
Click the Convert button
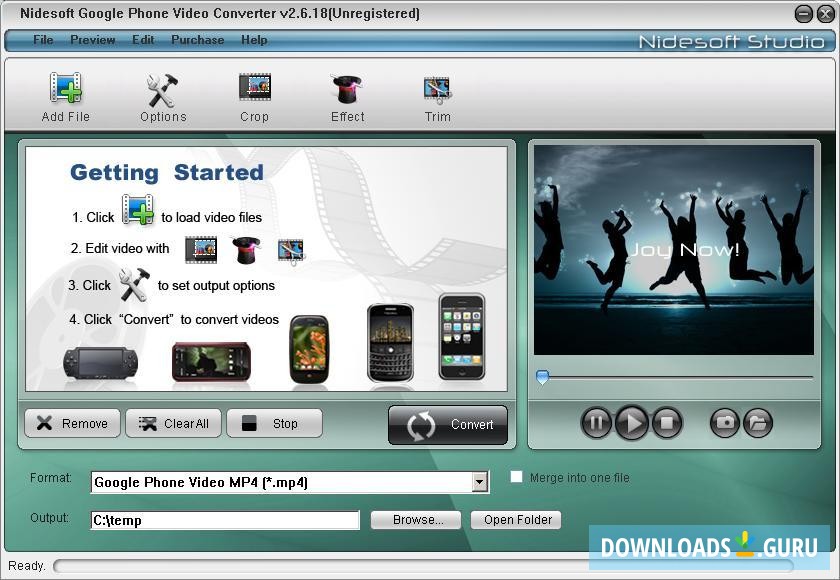click(448, 424)
